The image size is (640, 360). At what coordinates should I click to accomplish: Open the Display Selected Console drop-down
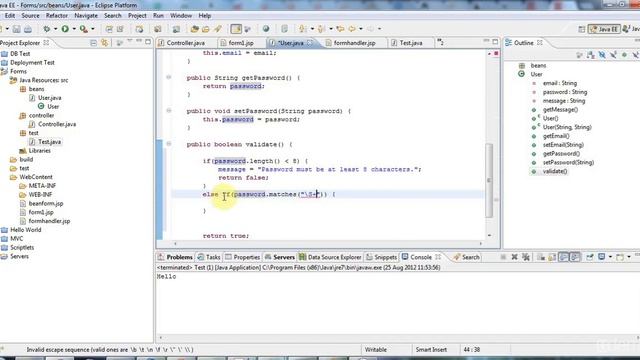click(x=610, y=257)
